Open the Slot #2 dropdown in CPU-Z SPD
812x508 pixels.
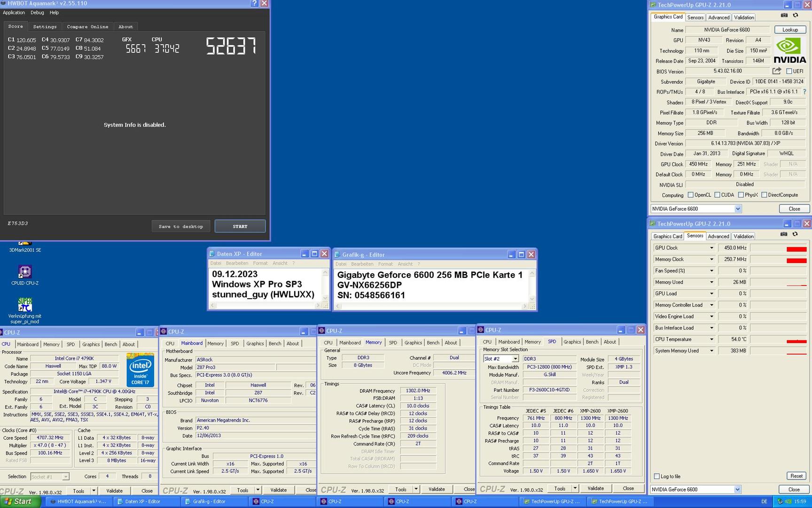(x=515, y=359)
